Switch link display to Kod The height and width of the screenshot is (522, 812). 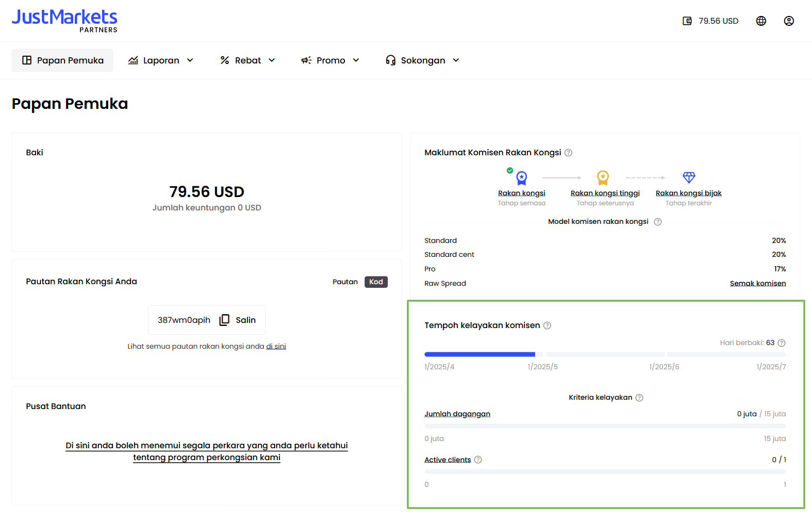tap(376, 282)
